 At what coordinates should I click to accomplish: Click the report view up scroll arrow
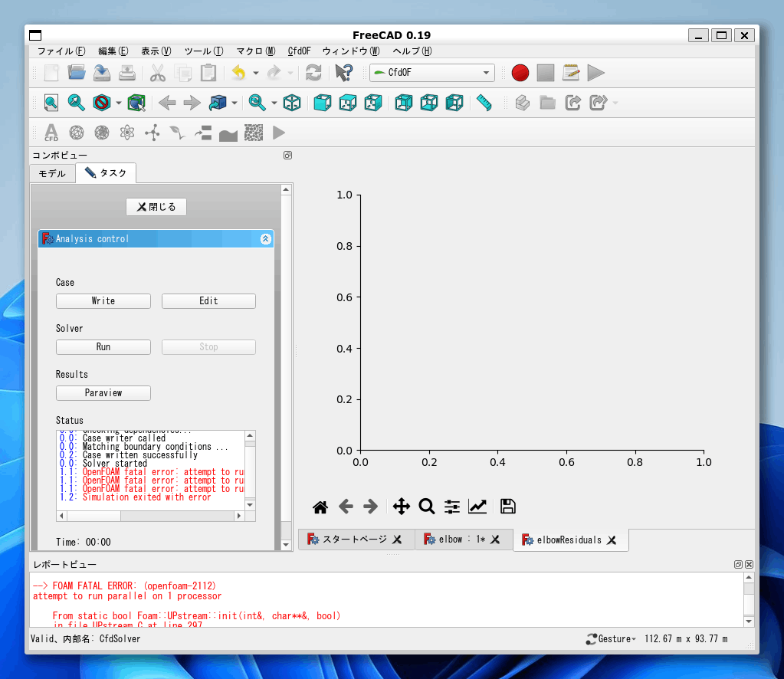point(749,578)
